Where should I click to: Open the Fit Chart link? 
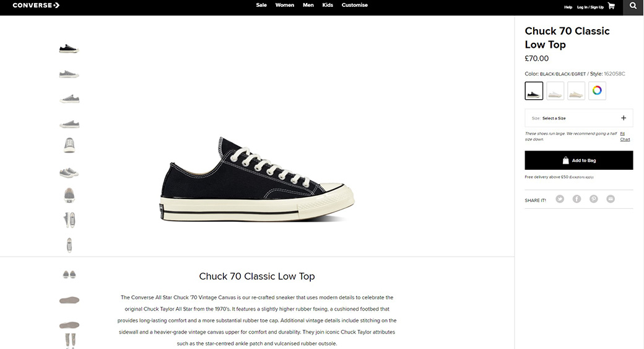click(x=625, y=136)
